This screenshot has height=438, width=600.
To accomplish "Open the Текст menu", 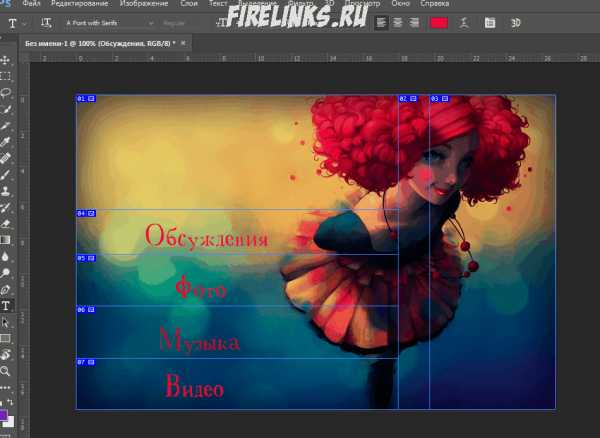I will (x=218, y=3).
